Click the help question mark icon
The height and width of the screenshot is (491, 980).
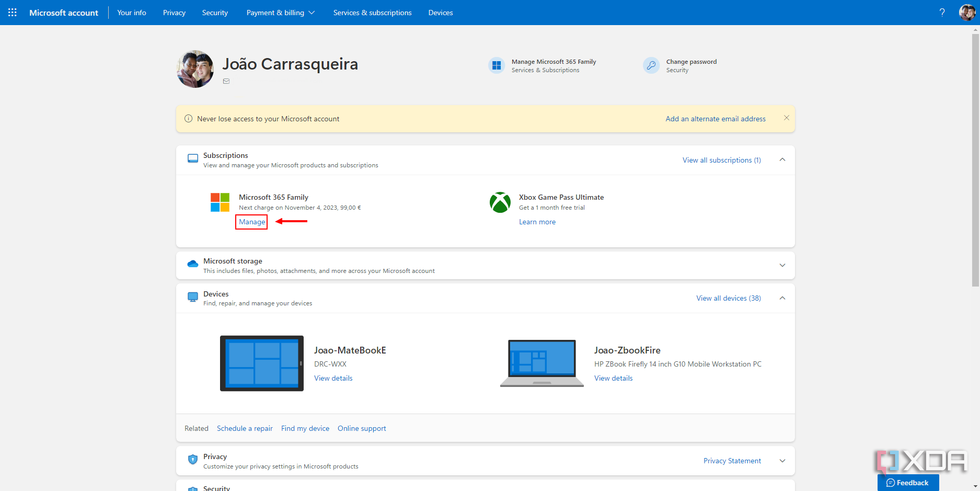pos(942,13)
